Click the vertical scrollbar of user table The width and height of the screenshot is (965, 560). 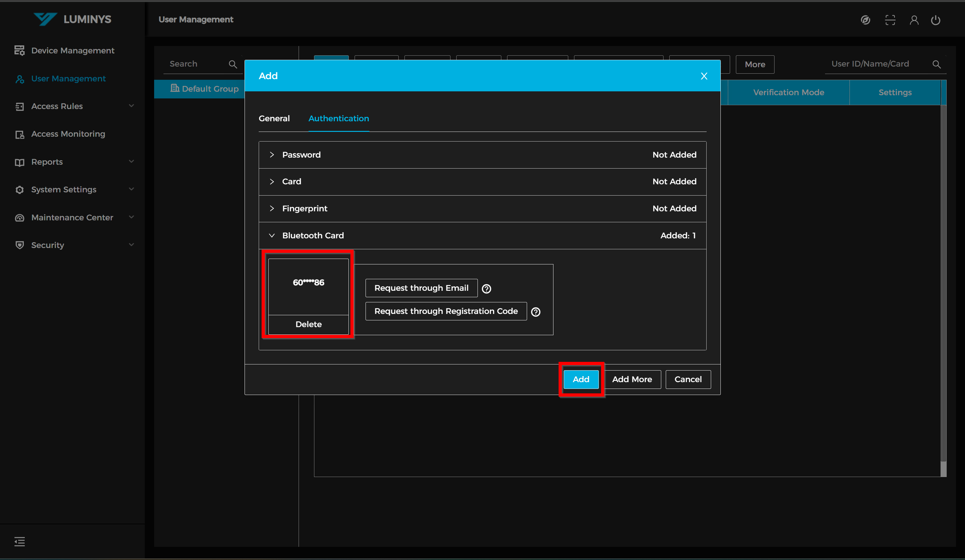coord(943,283)
